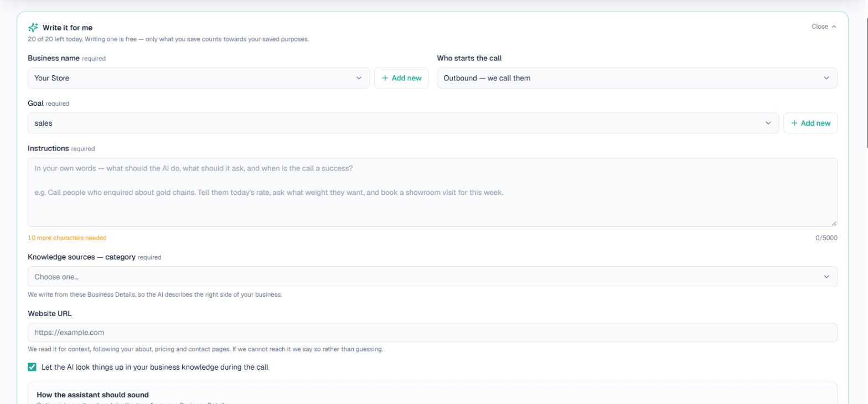Screen dimensions: 868x404
Task: Collapse the panel with the Close link
Action: click(x=824, y=27)
